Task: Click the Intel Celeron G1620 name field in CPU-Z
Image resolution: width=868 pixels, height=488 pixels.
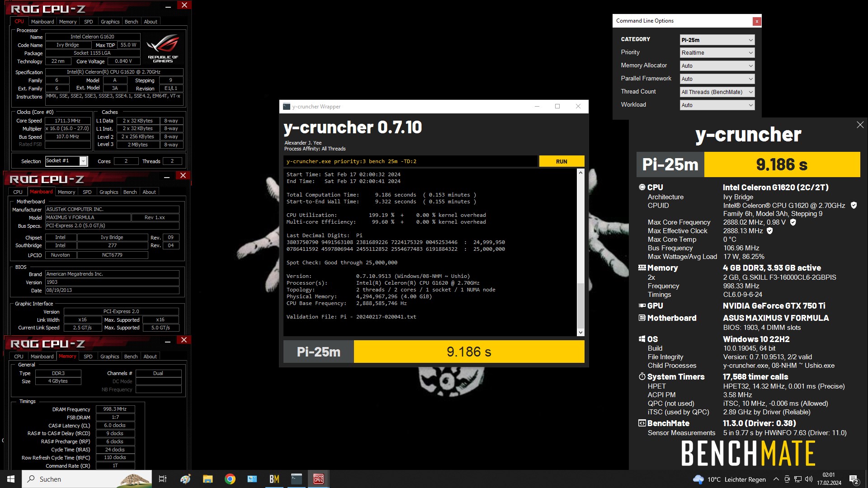Action: tap(93, 37)
